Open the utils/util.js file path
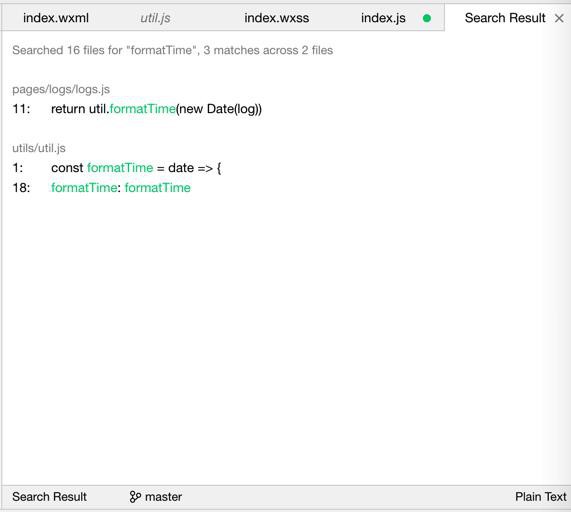The width and height of the screenshot is (571, 512). tap(39, 148)
